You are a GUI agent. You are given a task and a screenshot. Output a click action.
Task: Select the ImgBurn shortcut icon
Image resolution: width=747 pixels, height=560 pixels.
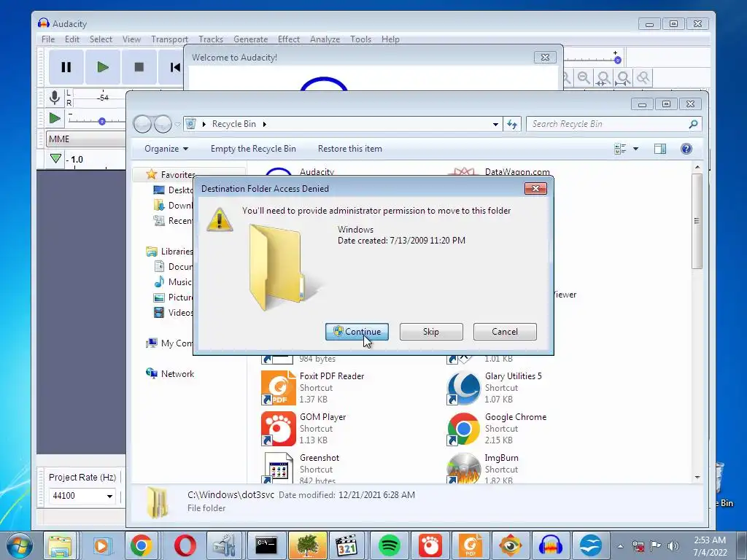464,467
